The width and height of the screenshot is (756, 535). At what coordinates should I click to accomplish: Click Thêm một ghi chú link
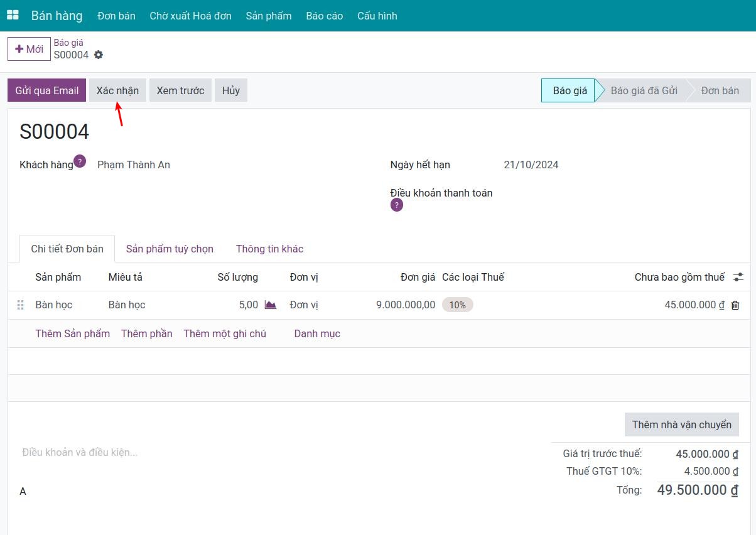tap(225, 333)
